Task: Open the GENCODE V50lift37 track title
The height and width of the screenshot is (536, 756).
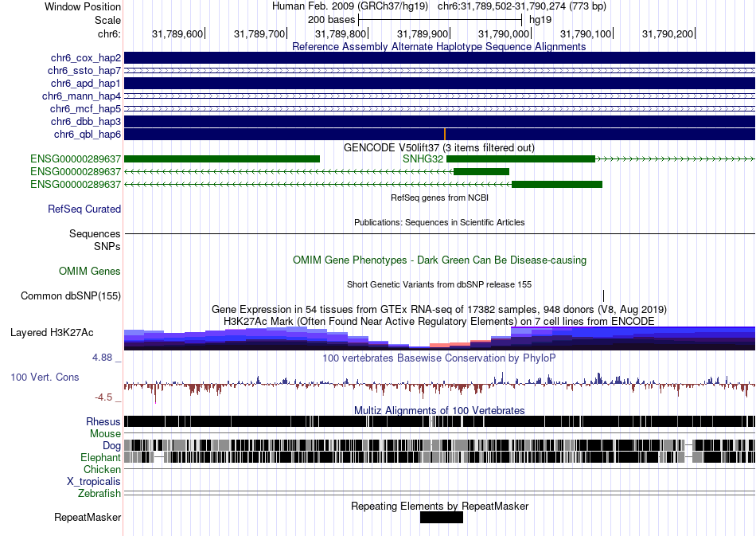Action: [438, 147]
